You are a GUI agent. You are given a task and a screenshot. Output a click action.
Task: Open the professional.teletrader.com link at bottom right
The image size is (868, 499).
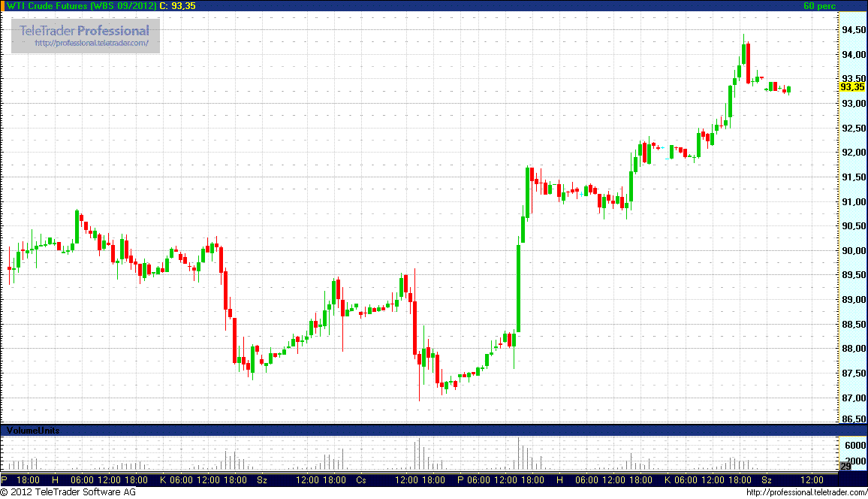pos(806,492)
